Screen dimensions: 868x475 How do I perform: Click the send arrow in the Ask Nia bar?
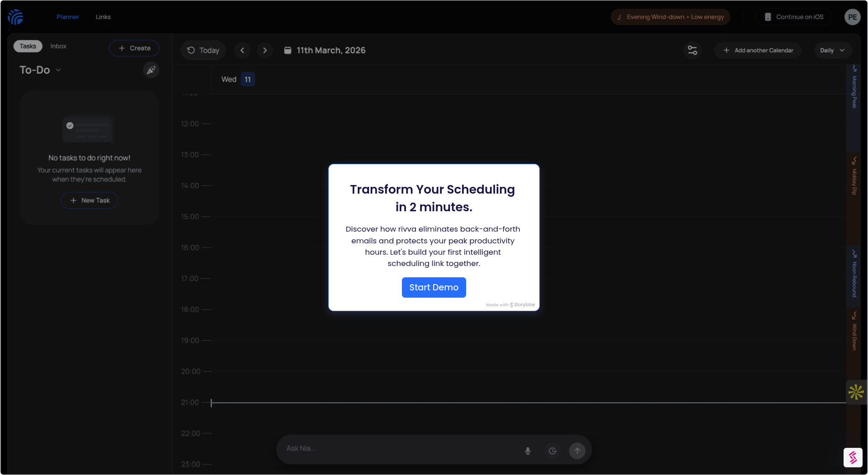577,451
